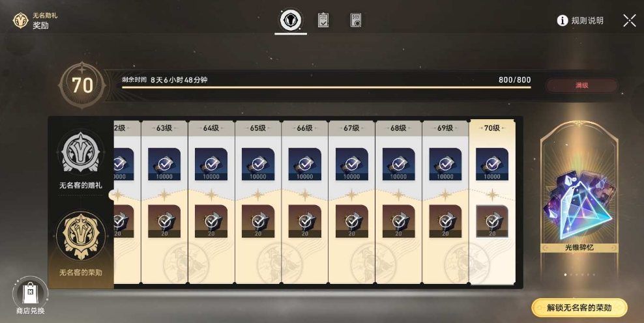Click the 800/800 experience progress bar
The image size is (644, 323).
326,87
